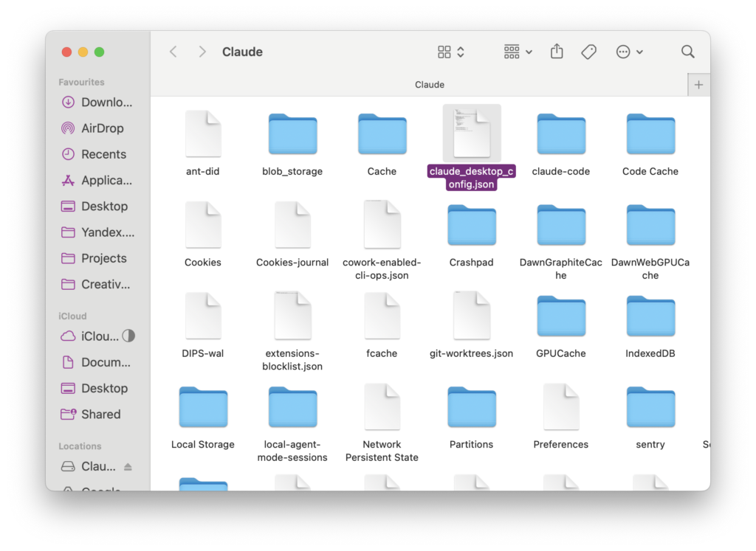The height and width of the screenshot is (551, 756).
Task: Switch the icon view layout control
Action: pos(451,52)
